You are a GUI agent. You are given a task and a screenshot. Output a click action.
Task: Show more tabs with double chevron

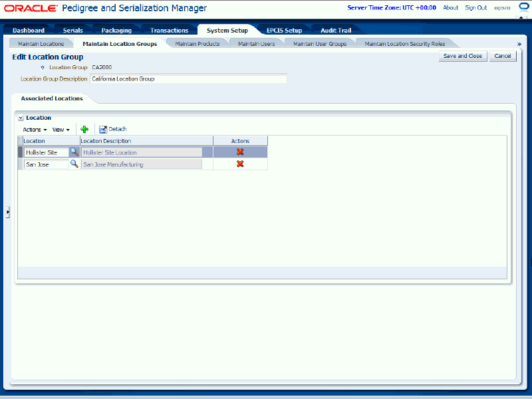tap(519, 44)
